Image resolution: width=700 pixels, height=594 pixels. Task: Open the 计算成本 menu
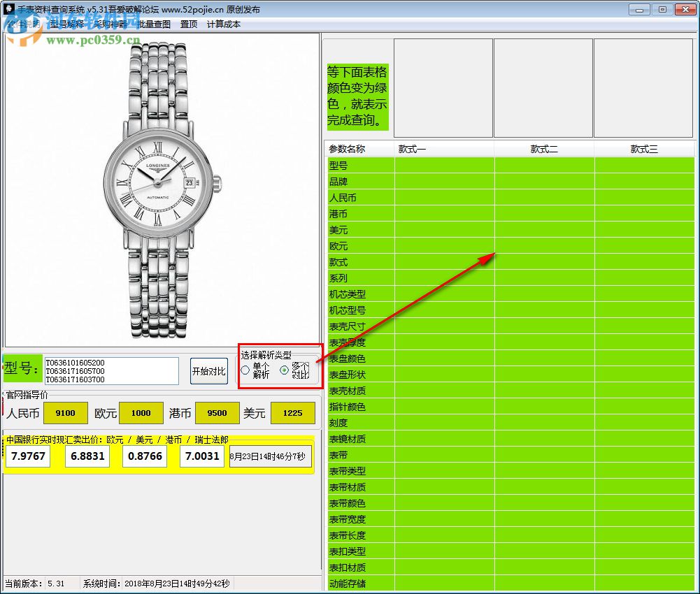(224, 24)
